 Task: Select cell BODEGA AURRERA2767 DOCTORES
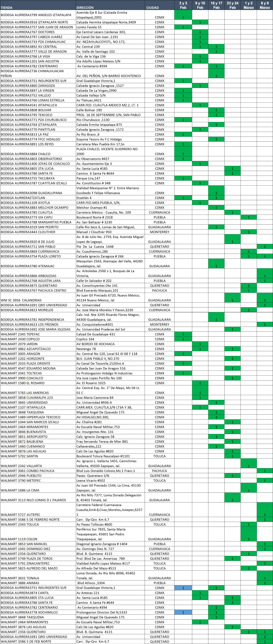click(x=38, y=32)
